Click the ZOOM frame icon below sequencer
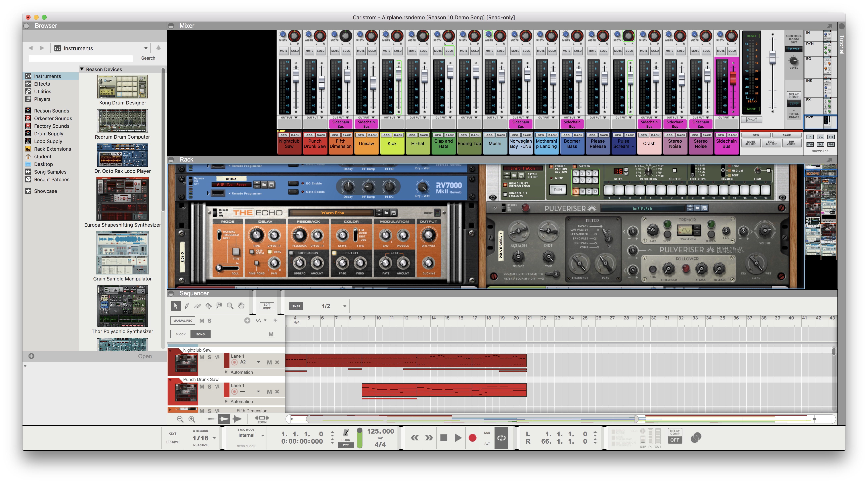The width and height of the screenshot is (868, 483). coord(262,419)
